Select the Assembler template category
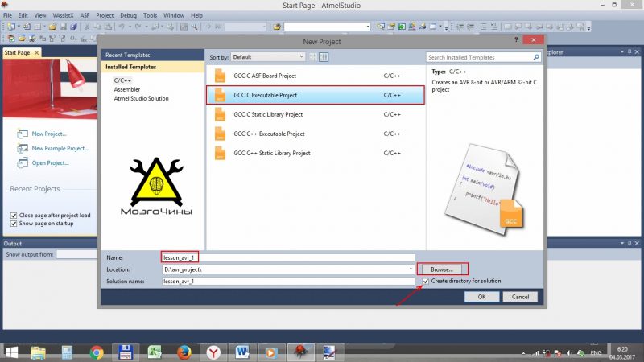The height and width of the screenshot is (362, 644). pos(127,89)
